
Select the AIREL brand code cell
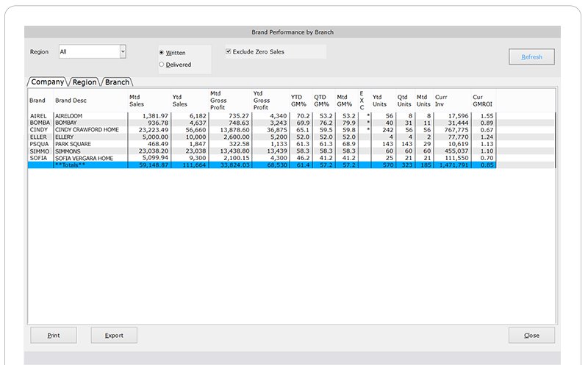pos(38,116)
